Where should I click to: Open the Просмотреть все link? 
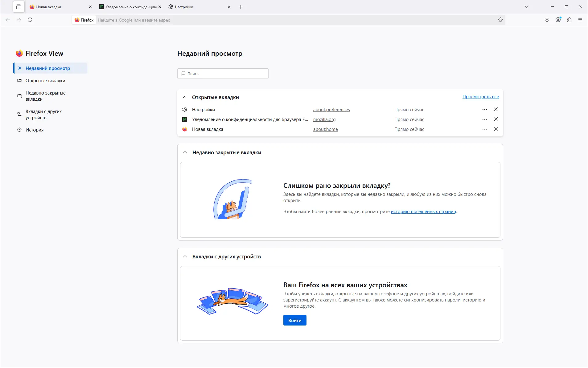click(480, 97)
